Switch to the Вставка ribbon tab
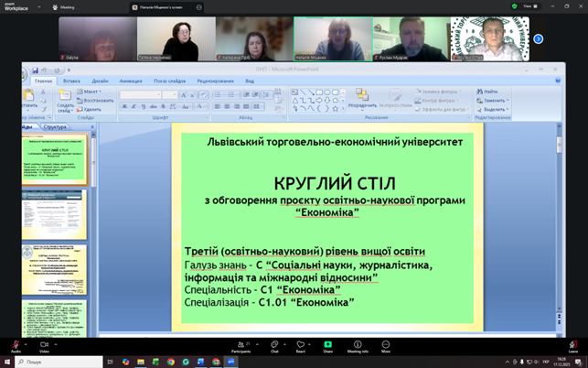 coord(71,81)
